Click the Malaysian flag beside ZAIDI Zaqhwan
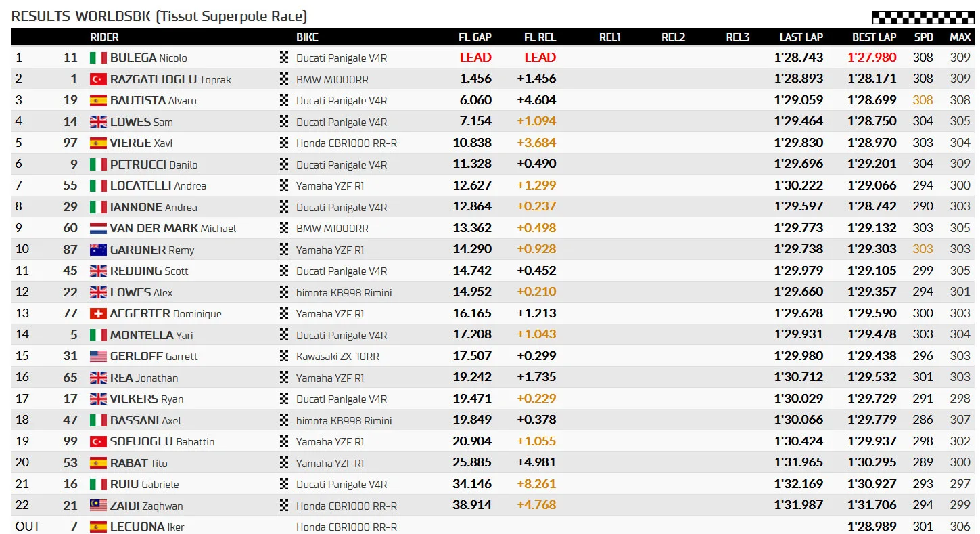The width and height of the screenshot is (980, 534). 98,506
